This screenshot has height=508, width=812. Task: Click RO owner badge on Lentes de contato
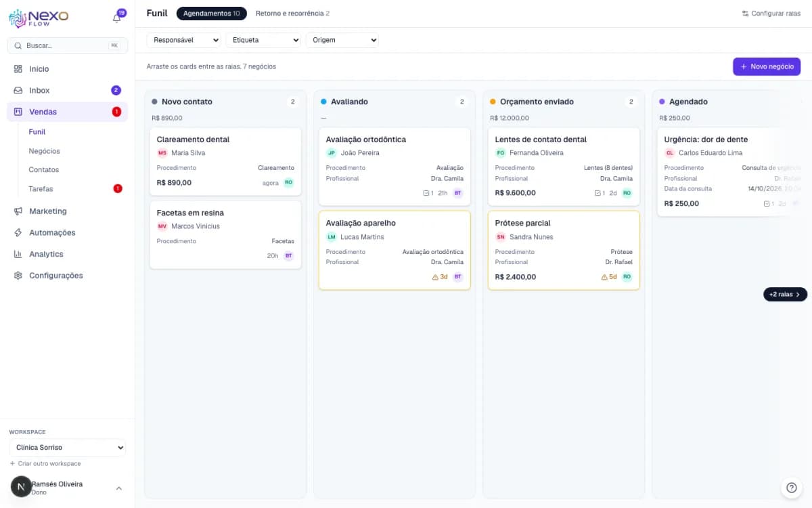click(627, 193)
